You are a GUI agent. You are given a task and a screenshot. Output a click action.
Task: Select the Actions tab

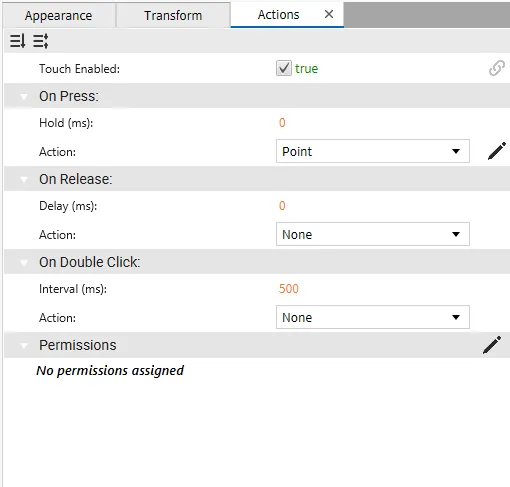pos(279,15)
